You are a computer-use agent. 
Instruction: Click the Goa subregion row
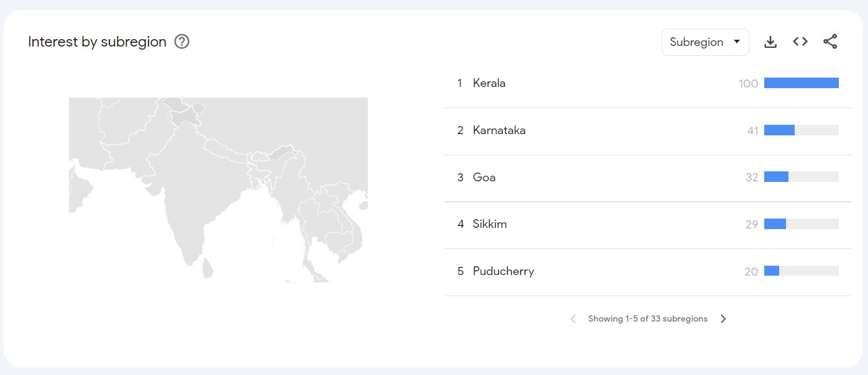pyautogui.click(x=484, y=178)
